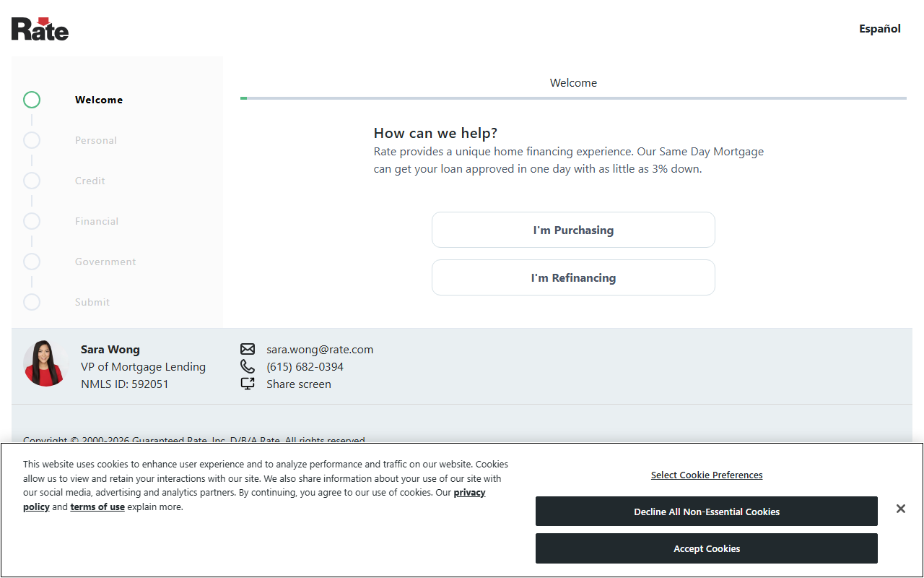Click VP of Mortgage Lending text
The height and width of the screenshot is (578, 924).
coord(143,366)
